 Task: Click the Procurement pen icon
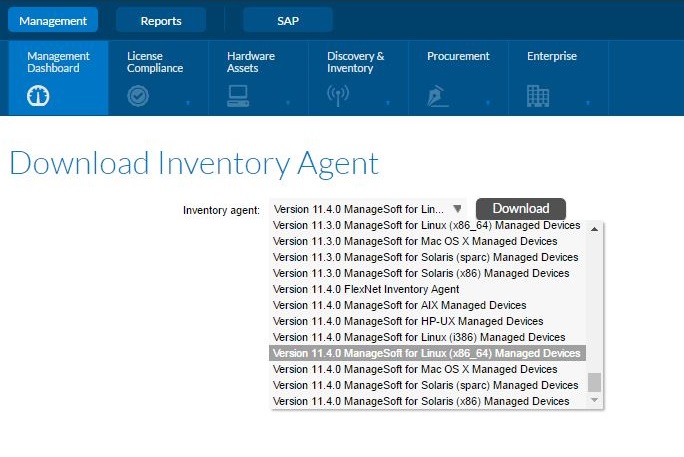(x=438, y=96)
